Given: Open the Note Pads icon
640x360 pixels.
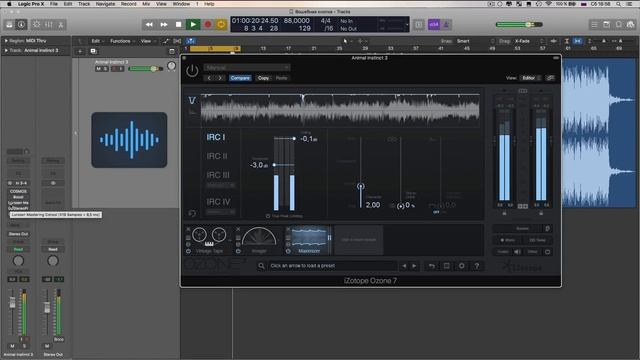Looking at the screenshot, I should point(607,24).
